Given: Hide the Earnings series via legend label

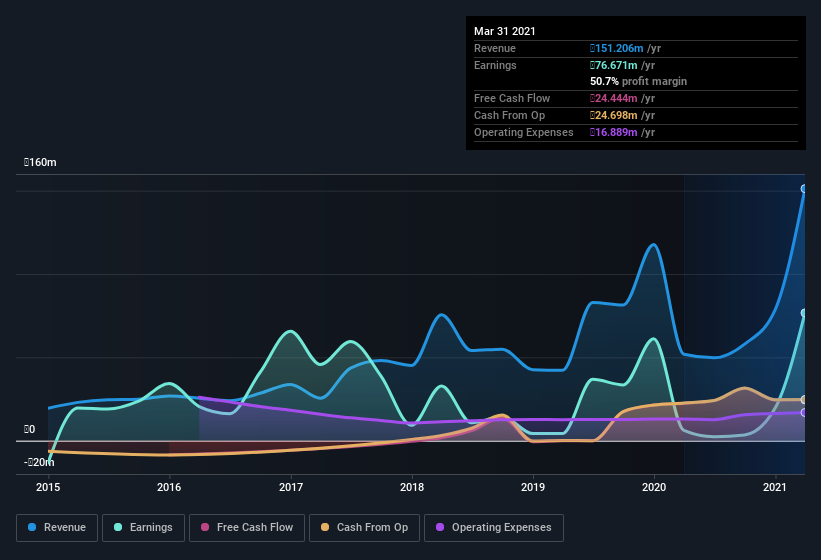Looking at the screenshot, I should pyautogui.click(x=149, y=527).
